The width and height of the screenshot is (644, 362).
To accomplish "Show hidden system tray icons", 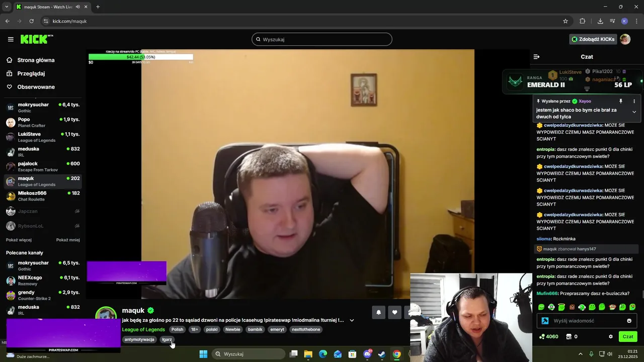I will pos(580,354).
